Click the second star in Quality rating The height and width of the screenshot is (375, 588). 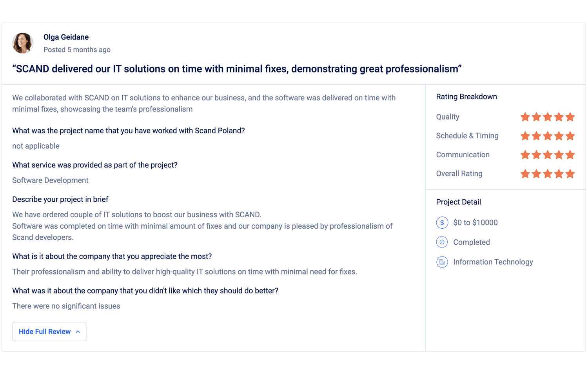536,117
